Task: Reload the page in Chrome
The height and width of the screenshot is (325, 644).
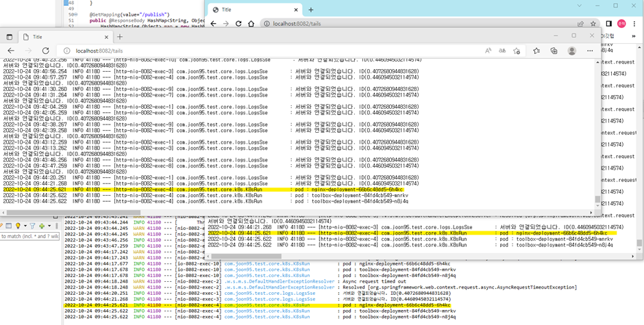Action: (x=238, y=24)
